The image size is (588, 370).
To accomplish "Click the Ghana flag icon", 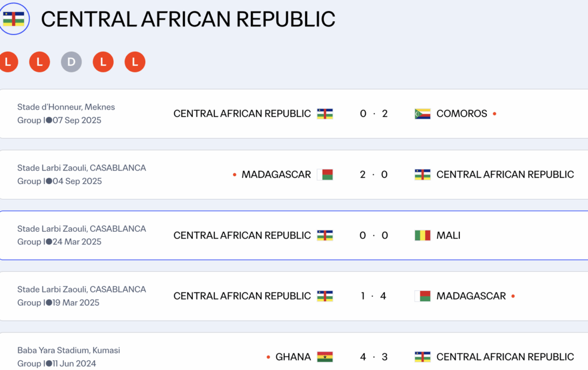I will point(325,357).
